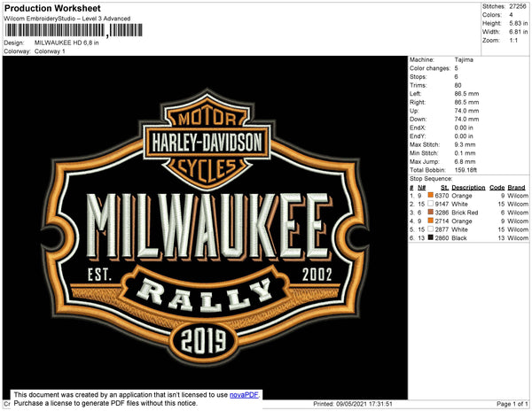Click the 'Stops:' label

(418, 76)
